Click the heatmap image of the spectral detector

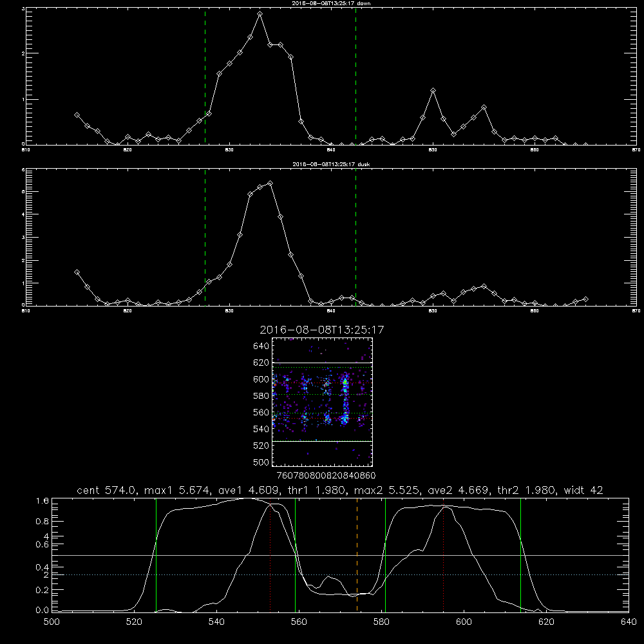[323, 402]
